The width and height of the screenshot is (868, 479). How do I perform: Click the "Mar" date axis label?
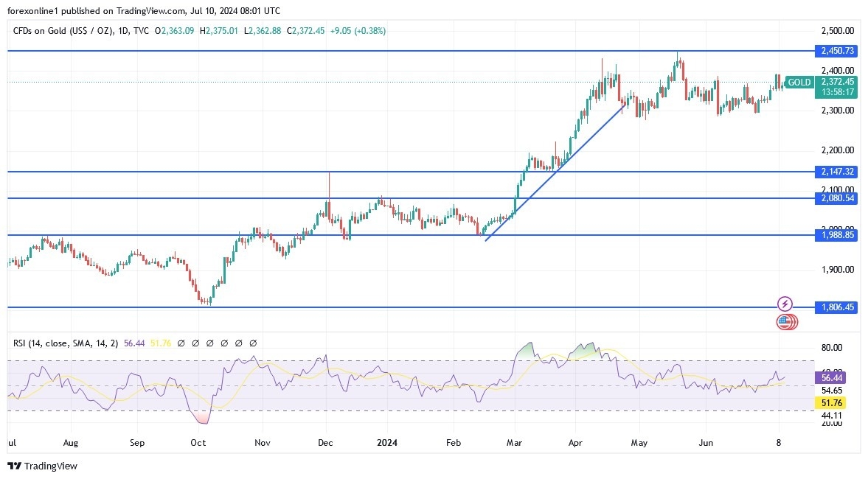(x=514, y=443)
